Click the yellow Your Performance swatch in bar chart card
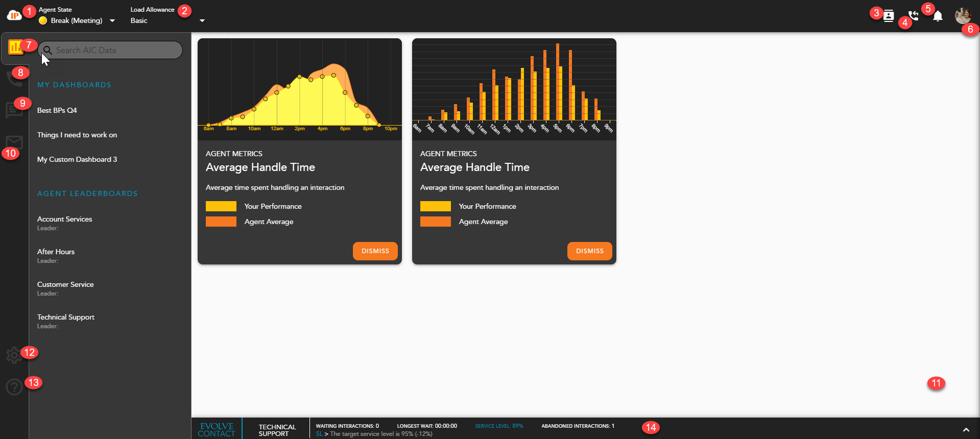Image resolution: width=980 pixels, height=439 pixels. 435,206
